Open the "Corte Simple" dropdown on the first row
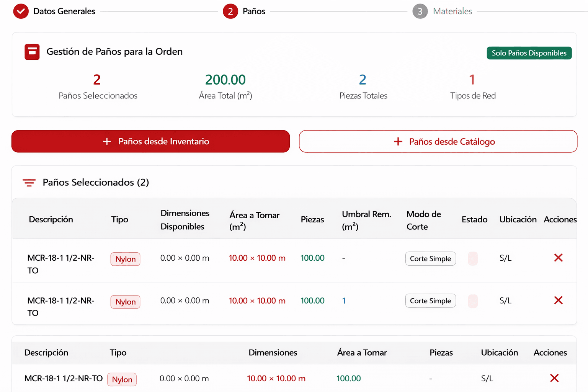 pos(430,258)
